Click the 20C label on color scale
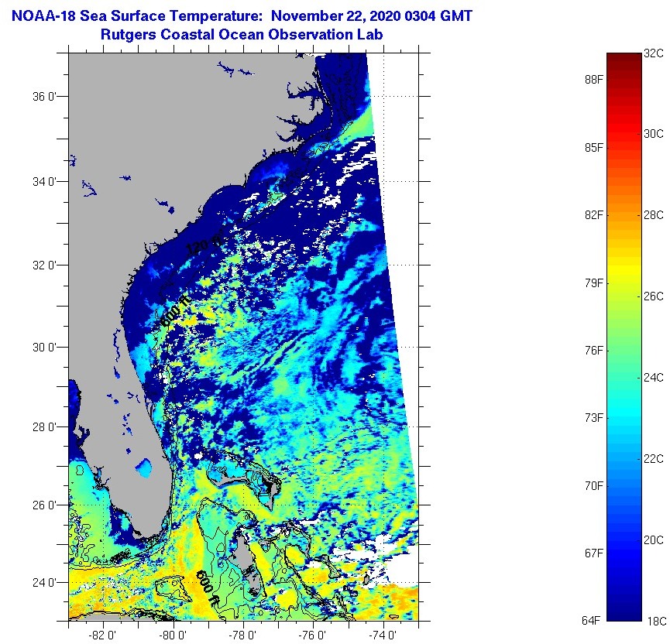This screenshot has height=644, width=670. pyautogui.click(x=654, y=540)
